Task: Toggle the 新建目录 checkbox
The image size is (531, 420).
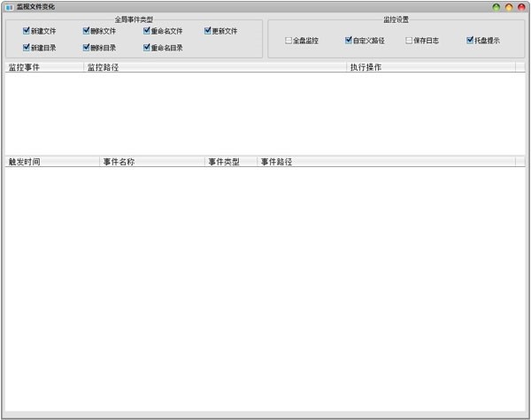Action: (27, 48)
